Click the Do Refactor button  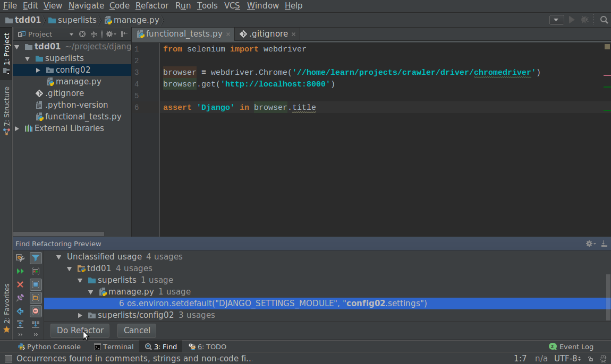[x=79, y=330]
